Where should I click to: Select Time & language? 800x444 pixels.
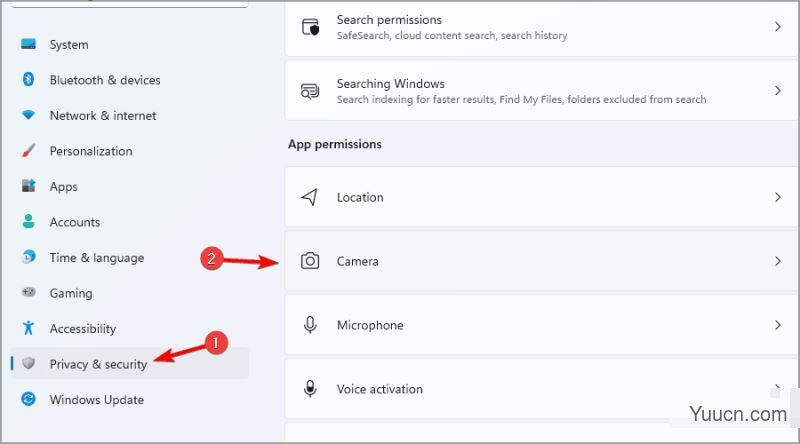[x=130, y=257]
